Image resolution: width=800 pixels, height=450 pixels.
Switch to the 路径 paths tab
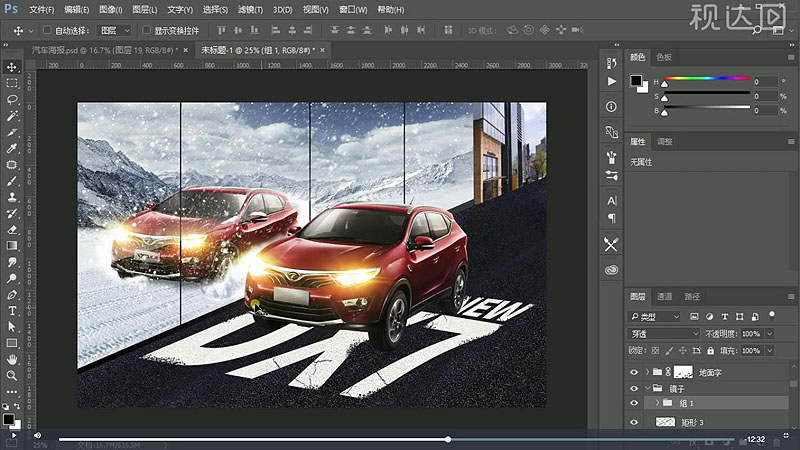tap(692, 296)
